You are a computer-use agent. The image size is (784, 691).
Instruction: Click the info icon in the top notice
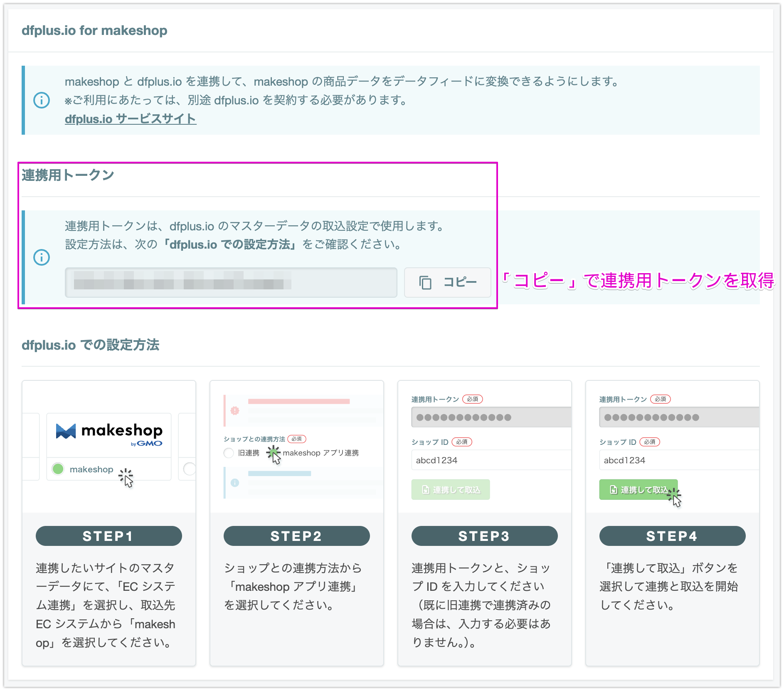tap(42, 100)
